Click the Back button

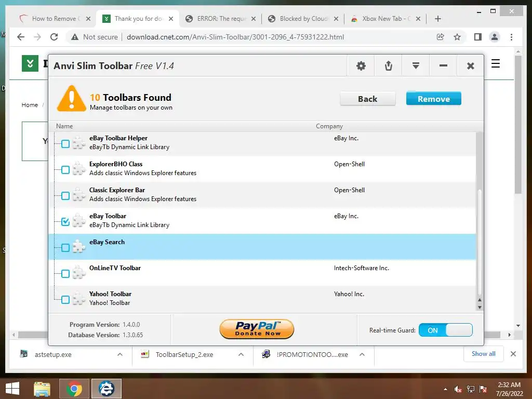(367, 99)
